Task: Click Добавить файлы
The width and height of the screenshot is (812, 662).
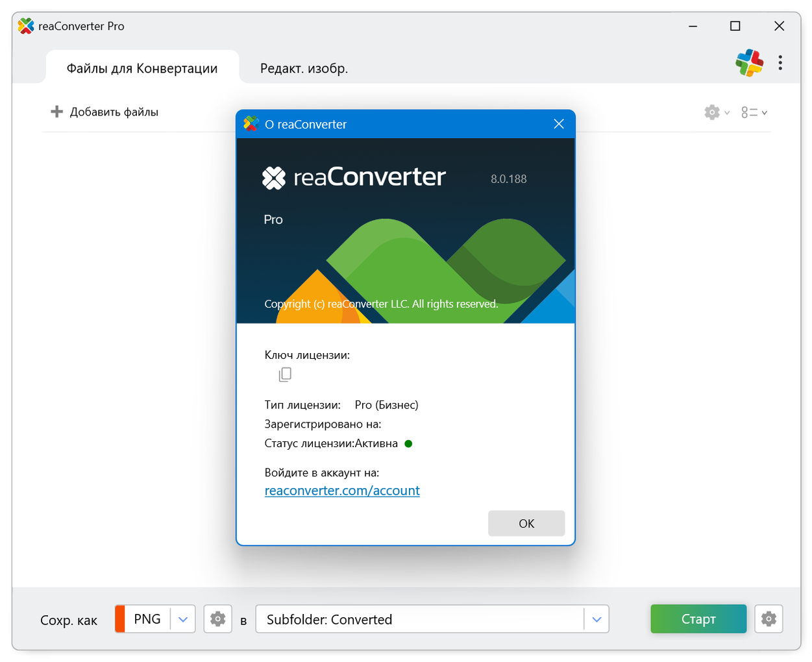Action: pyautogui.click(x=105, y=112)
